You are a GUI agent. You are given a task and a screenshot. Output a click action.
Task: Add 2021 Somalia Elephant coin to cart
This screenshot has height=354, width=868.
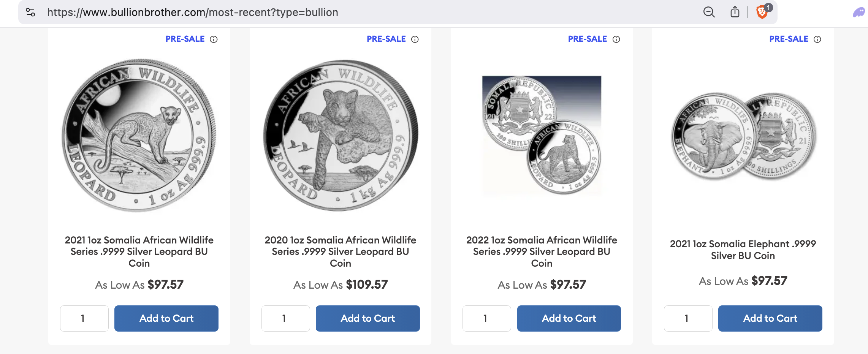point(770,318)
